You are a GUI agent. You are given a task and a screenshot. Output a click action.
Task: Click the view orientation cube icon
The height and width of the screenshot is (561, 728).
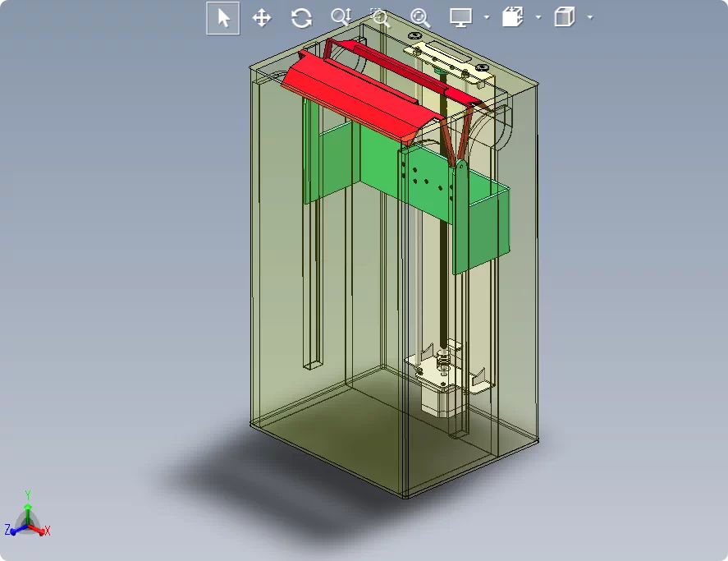tap(565, 17)
